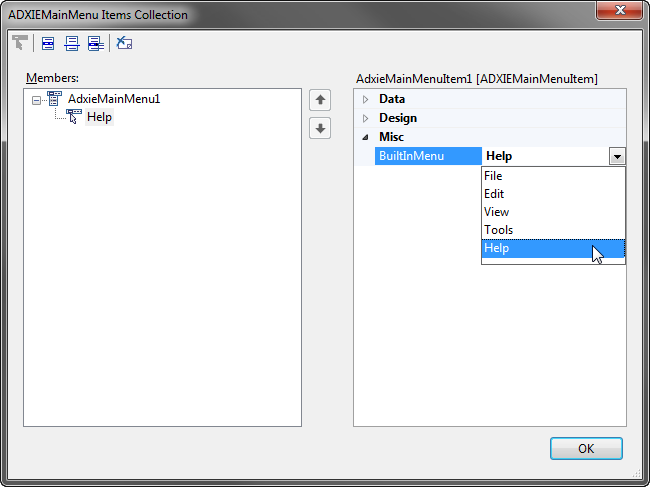
Task: Expand the Data property category
Action: pos(365,99)
